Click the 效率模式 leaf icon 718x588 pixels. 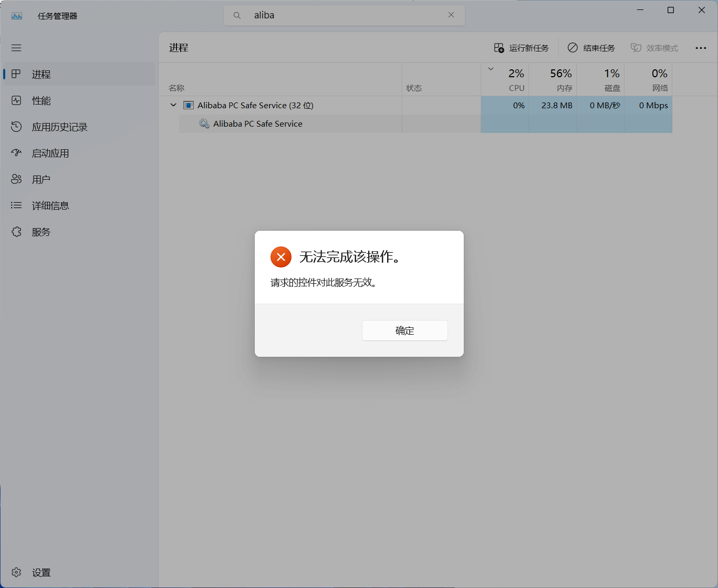[636, 48]
